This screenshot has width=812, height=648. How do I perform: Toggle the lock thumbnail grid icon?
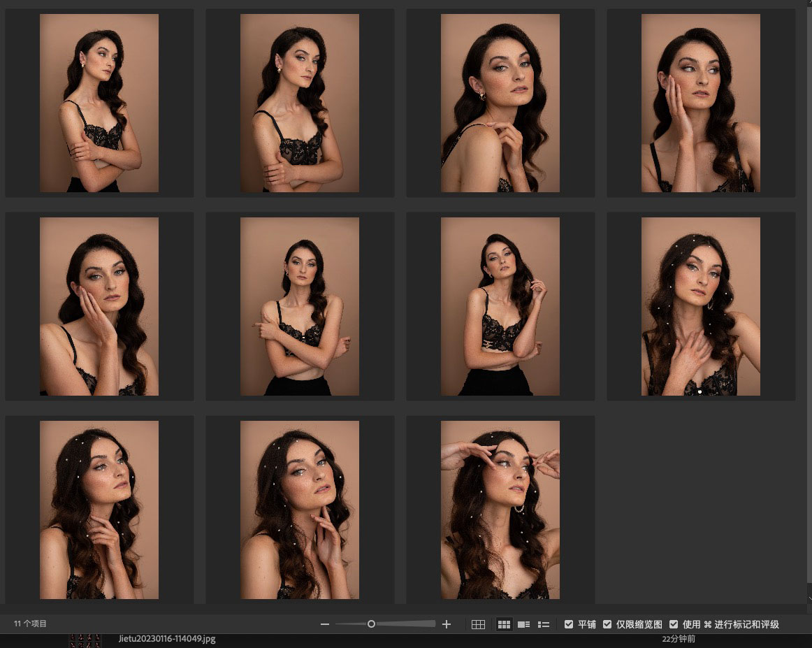point(478,624)
